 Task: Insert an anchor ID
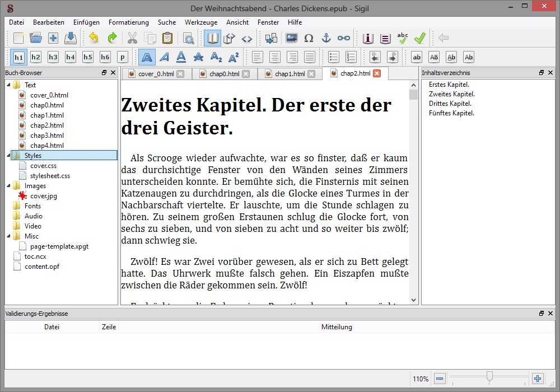pos(326,38)
